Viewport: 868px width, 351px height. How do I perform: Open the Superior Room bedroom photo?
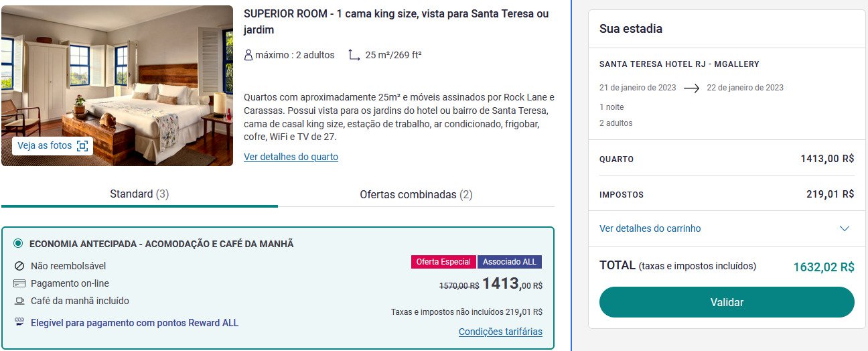pos(117,86)
